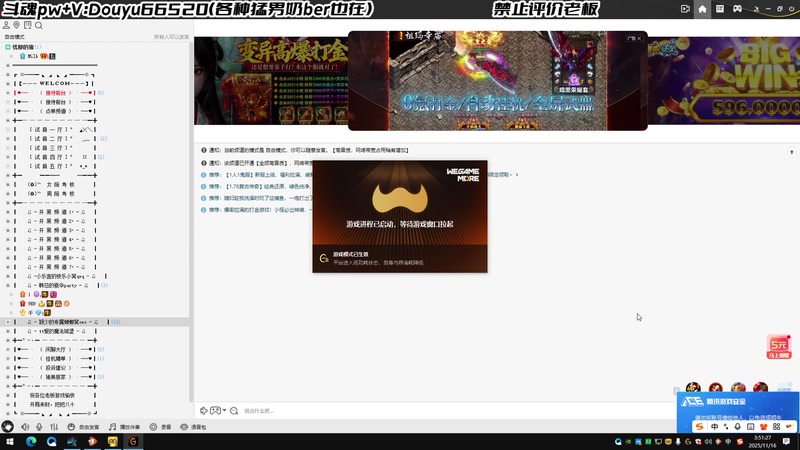Click the emoji search icon beside chat input

pyautogui.click(x=234, y=411)
